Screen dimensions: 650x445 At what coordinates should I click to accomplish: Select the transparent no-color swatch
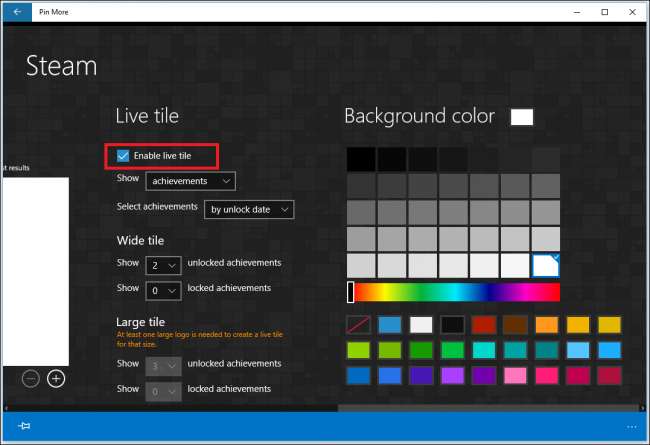tap(360, 326)
